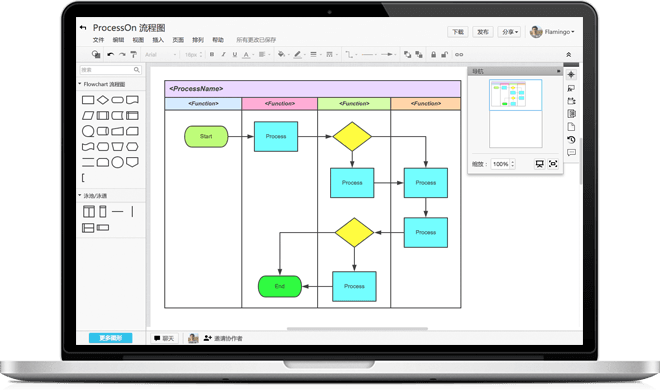The height and width of the screenshot is (390, 660).
Task: Open the 分享 share dropdown button
Action: click(x=510, y=32)
